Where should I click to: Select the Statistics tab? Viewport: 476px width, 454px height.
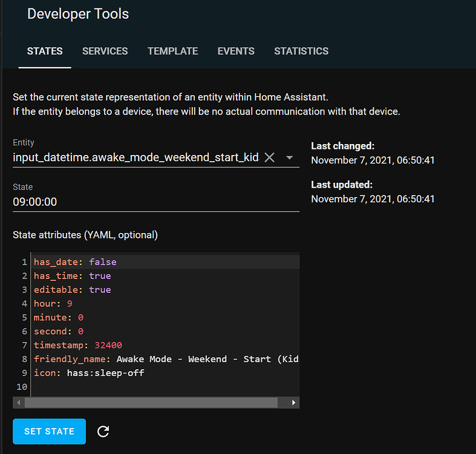(x=301, y=51)
